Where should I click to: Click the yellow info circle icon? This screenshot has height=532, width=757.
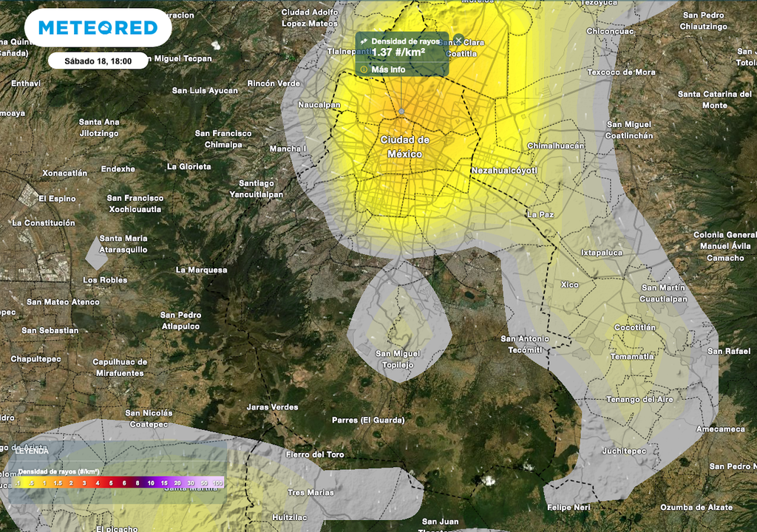[x=364, y=69]
